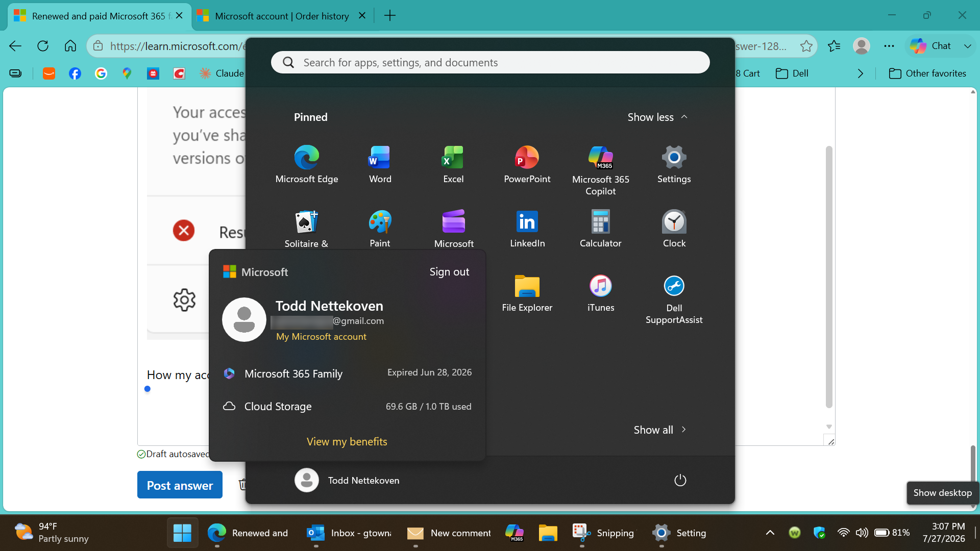Collapse pinned apps with Show less
This screenshot has width=980, height=551.
[657, 117]
